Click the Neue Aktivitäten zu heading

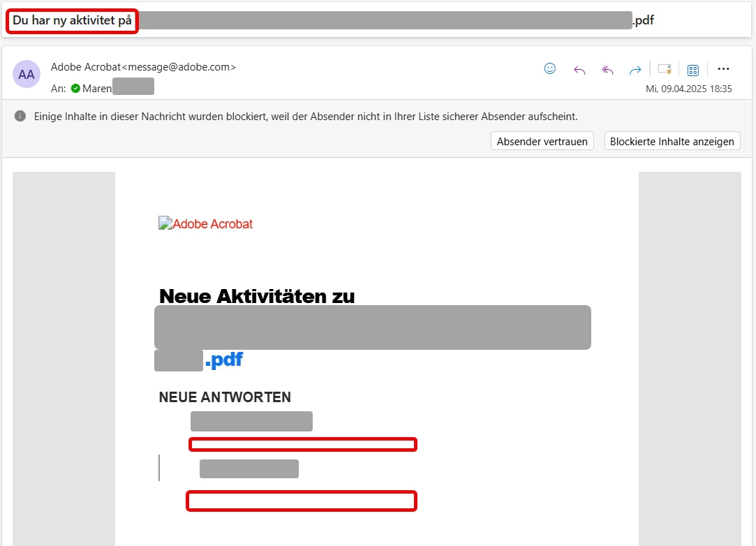click(257, 296)
